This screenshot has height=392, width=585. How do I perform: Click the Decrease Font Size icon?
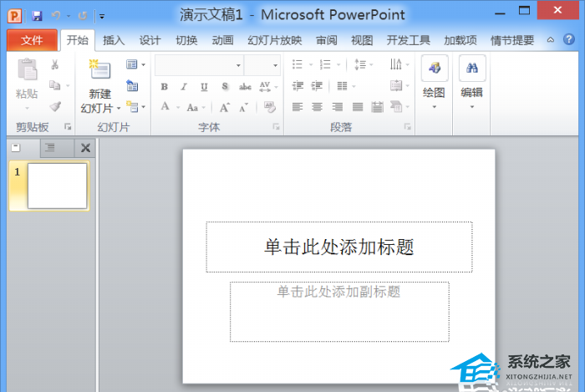click(x=244, y=108)
